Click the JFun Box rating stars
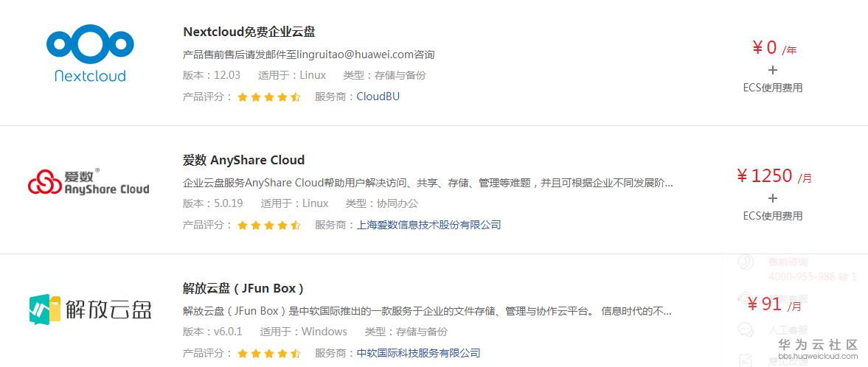 coord(268,353)
